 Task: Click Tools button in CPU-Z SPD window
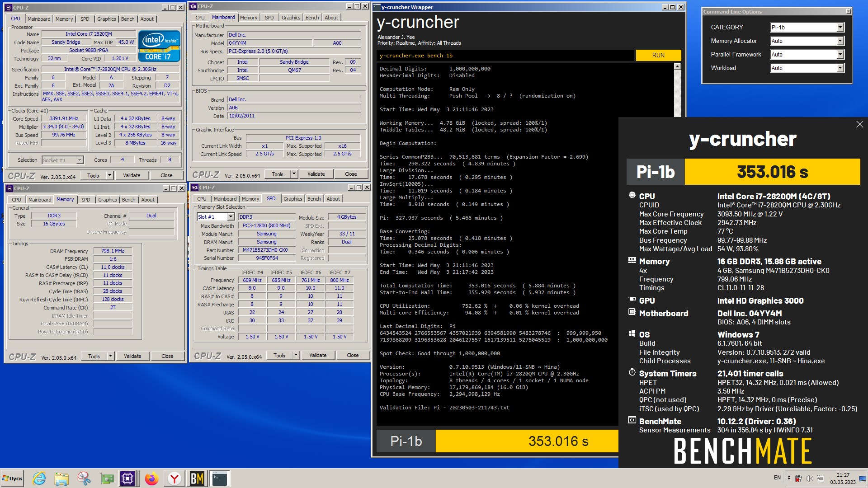279,355
